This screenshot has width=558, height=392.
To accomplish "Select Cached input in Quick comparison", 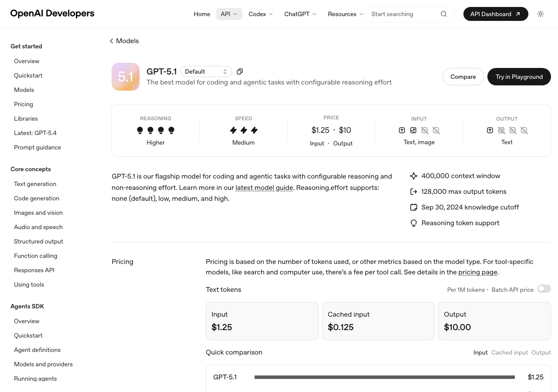I will tap(509, 352).
